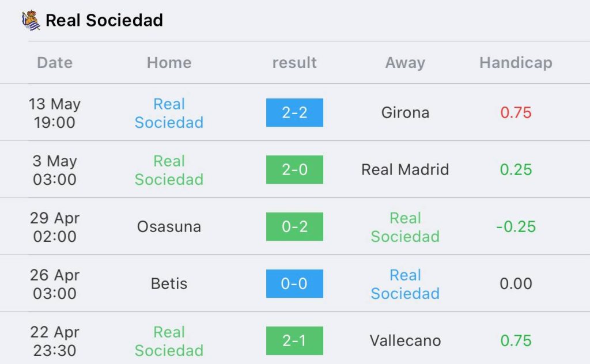Click the Real Sociedad club crest icon
This screenshot has height=364, width=590.
coord(31,20)
